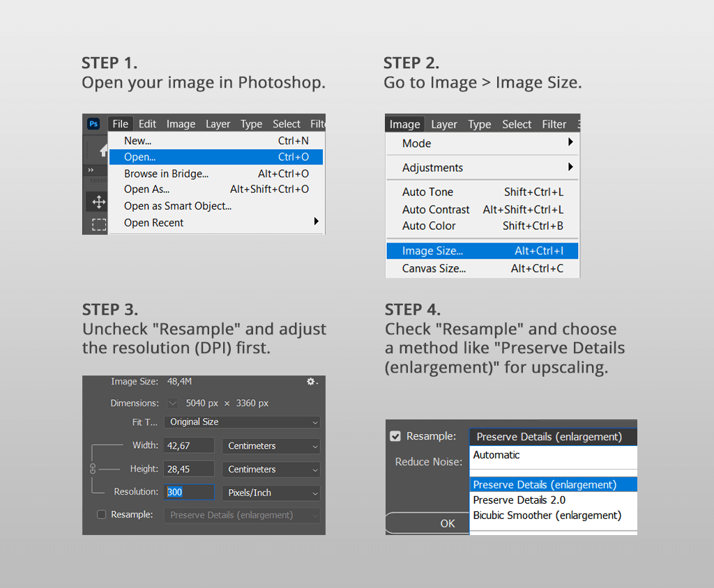Expand the Open Recent submenu arrow
This screenshot has width=714, height=588.
pos(316,222)
